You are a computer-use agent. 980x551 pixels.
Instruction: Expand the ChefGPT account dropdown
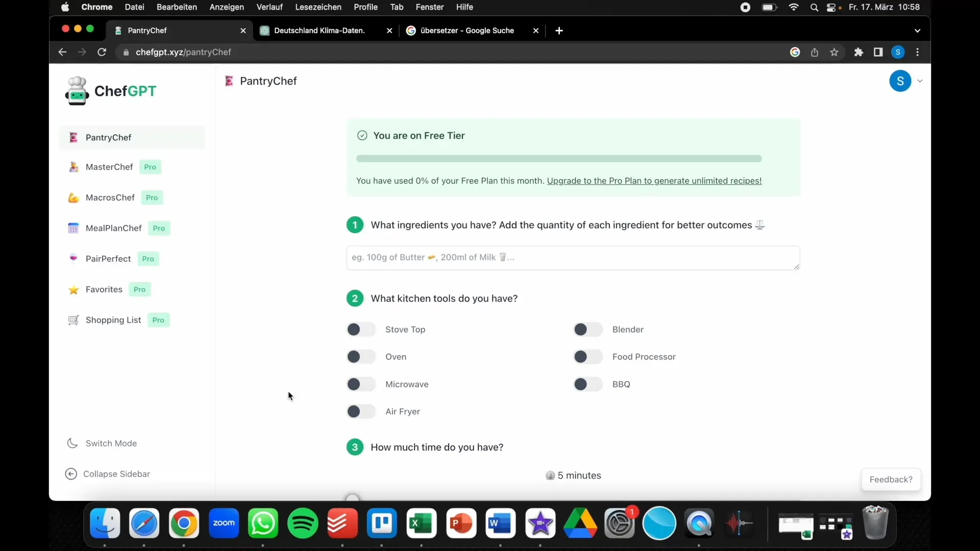click(919, 81)
